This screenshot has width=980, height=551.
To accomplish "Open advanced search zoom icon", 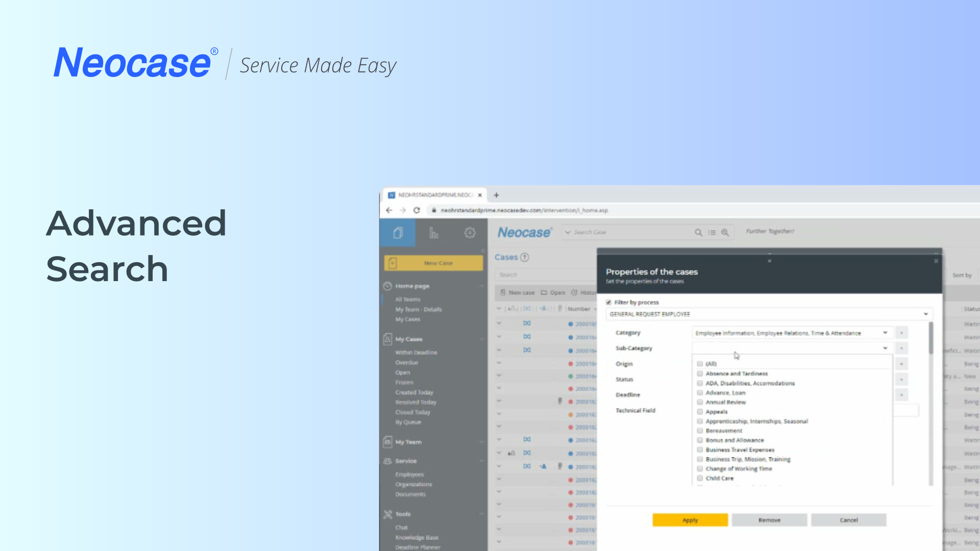I will click(x=725, y=233).
